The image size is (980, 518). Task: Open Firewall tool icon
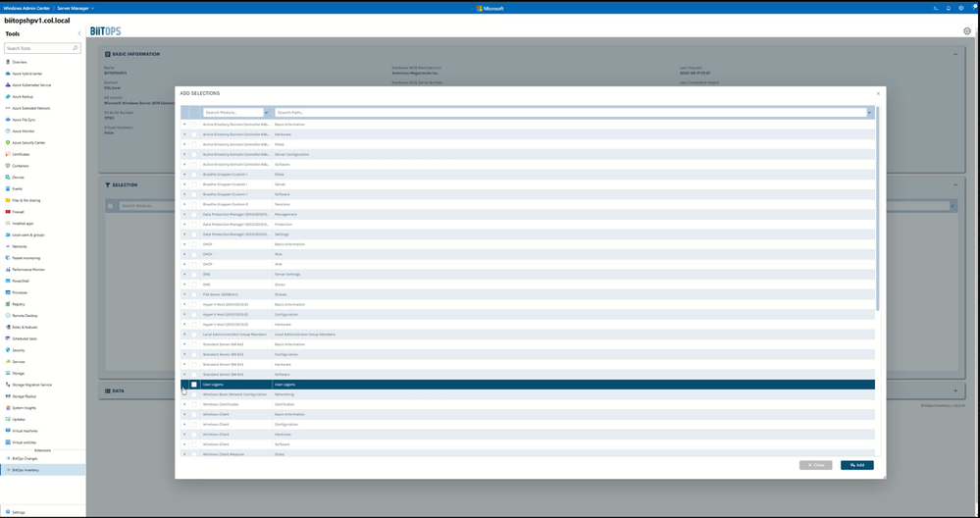(8, 212)
